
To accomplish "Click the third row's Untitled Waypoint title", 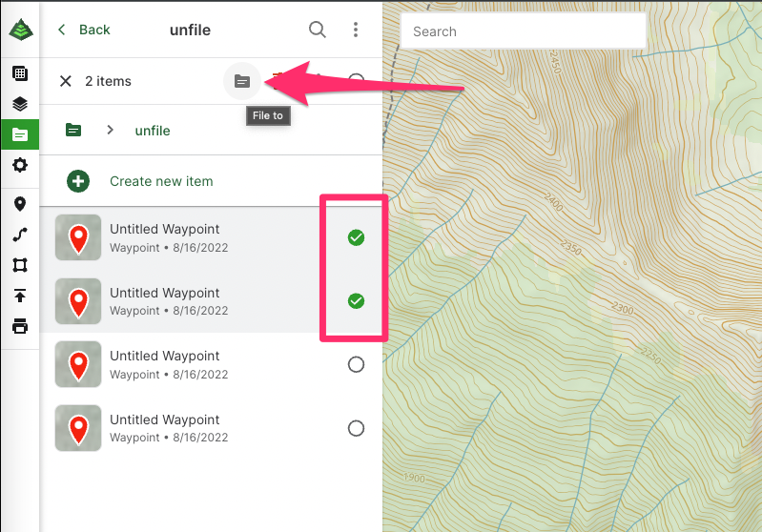I will pyautogui.click(x=165, y=357).
